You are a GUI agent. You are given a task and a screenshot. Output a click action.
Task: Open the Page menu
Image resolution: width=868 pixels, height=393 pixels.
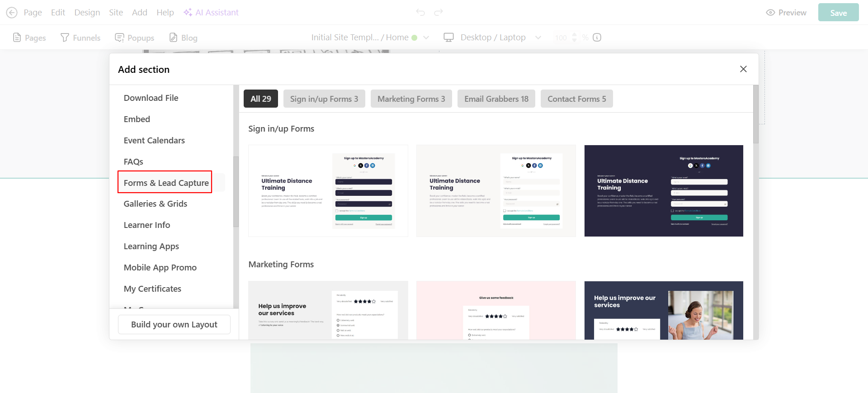33,13
